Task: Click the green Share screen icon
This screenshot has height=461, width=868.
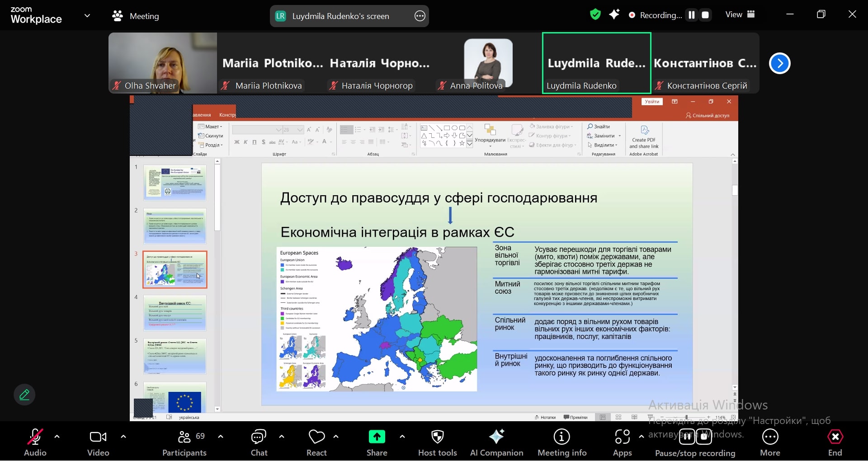Action: (377, 437)
